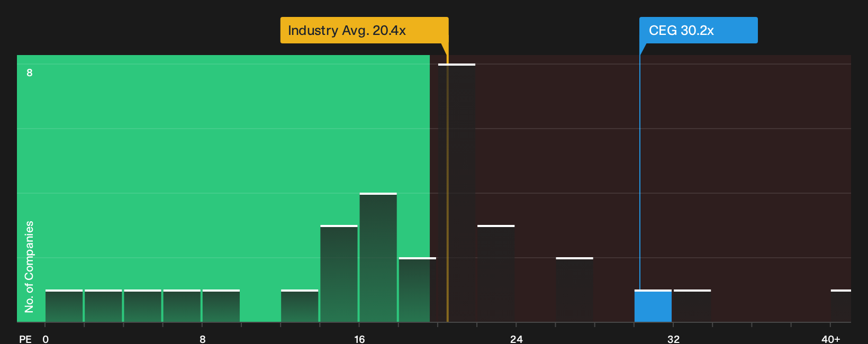Viewport: 868px width, 344px height.
Task: Click the bar at PE 6-8
Action: click(x=182, y=306)
